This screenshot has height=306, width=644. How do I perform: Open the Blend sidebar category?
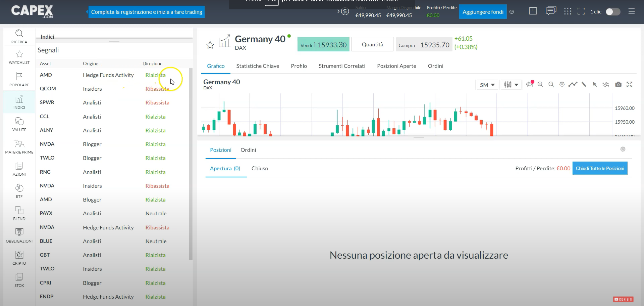point(19,213)
